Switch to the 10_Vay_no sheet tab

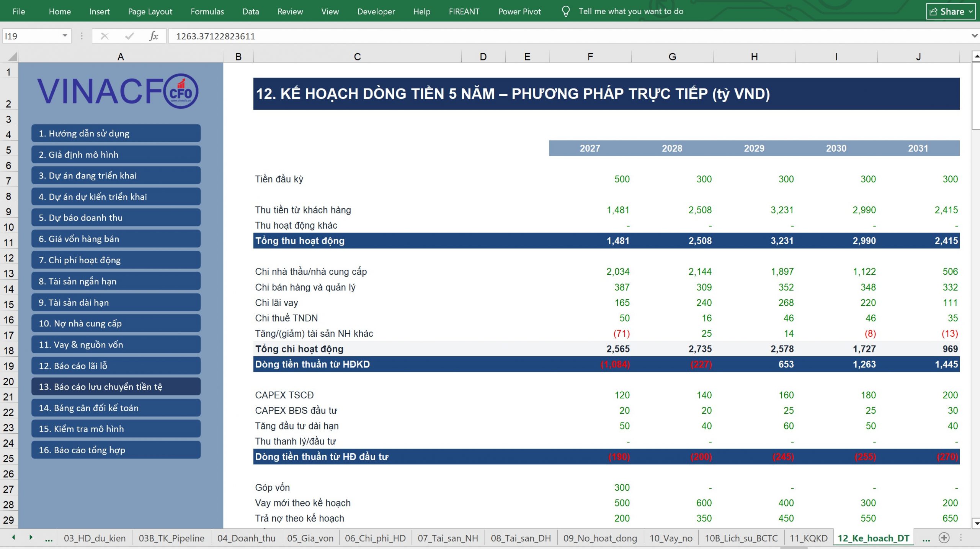(x=671, y=538)
